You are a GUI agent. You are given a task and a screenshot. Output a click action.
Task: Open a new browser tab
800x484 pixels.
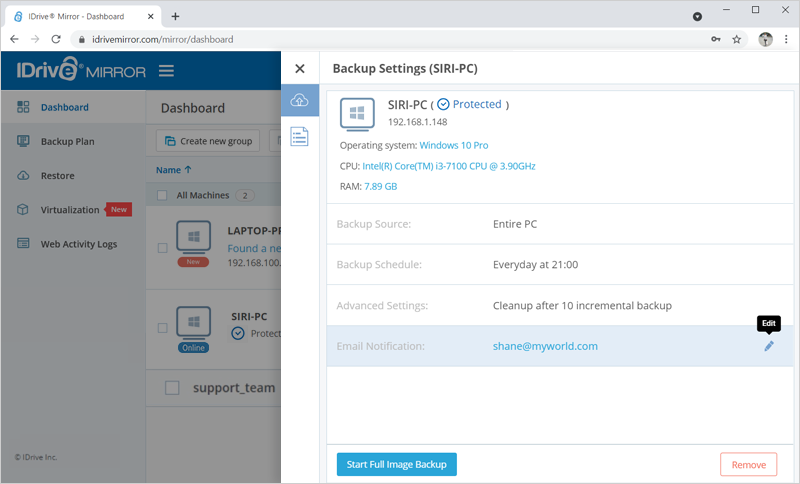(175, 16)
